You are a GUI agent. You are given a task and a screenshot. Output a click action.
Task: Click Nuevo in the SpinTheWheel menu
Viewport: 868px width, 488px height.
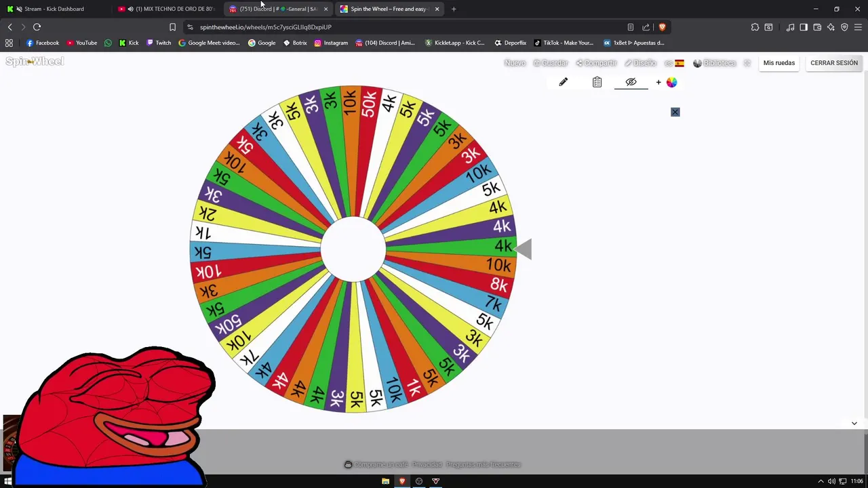[x=515, y=63]
